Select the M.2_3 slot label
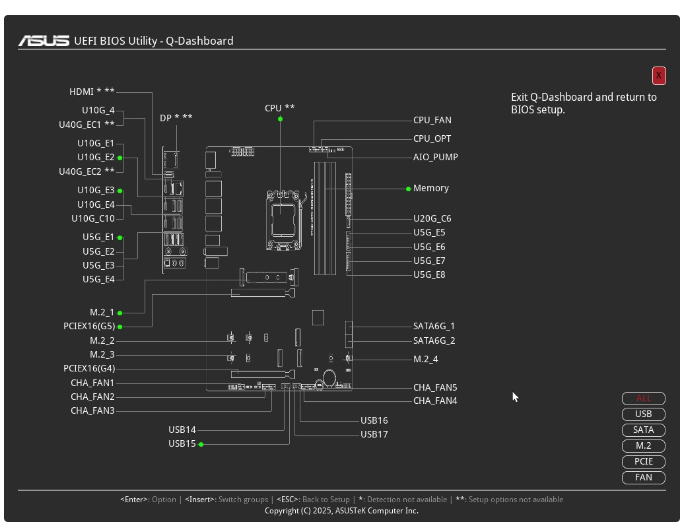Screen dimensions: 685x525 102,355
